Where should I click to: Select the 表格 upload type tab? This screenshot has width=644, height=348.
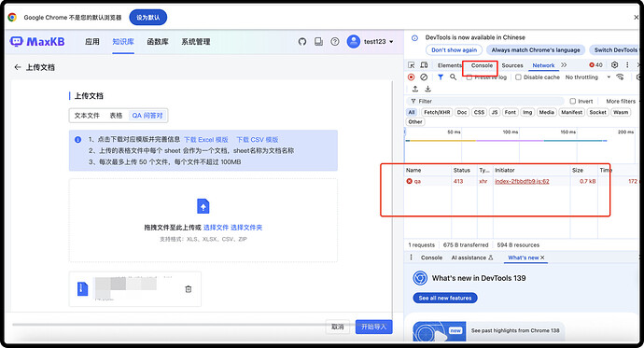click(x=116, y=116)
